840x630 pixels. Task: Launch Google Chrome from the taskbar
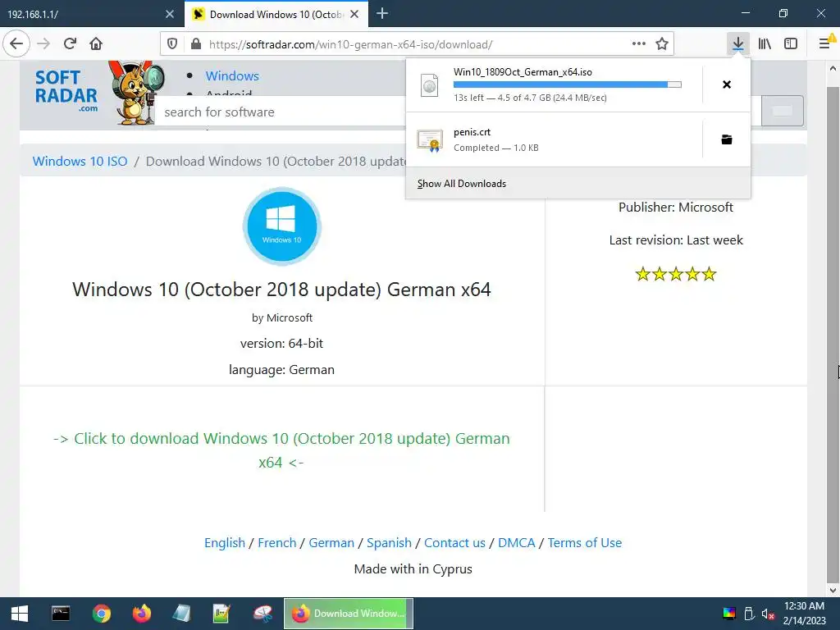101,614
